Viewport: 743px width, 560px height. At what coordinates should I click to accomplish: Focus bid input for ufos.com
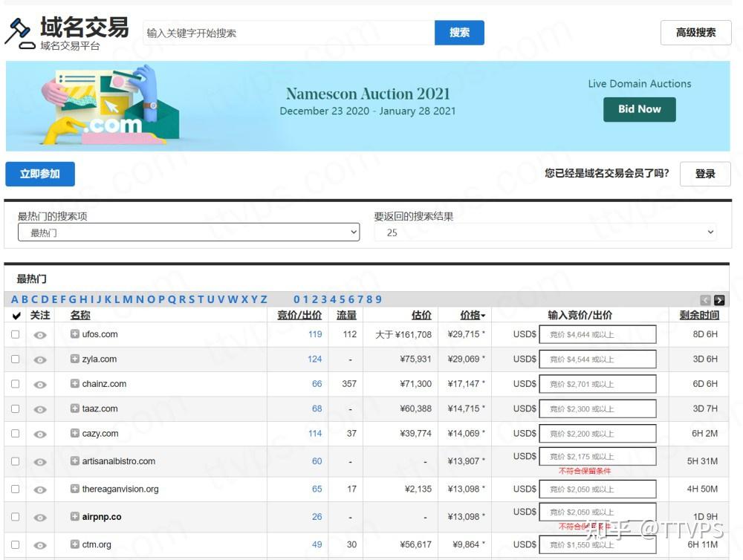click(597, 334)
